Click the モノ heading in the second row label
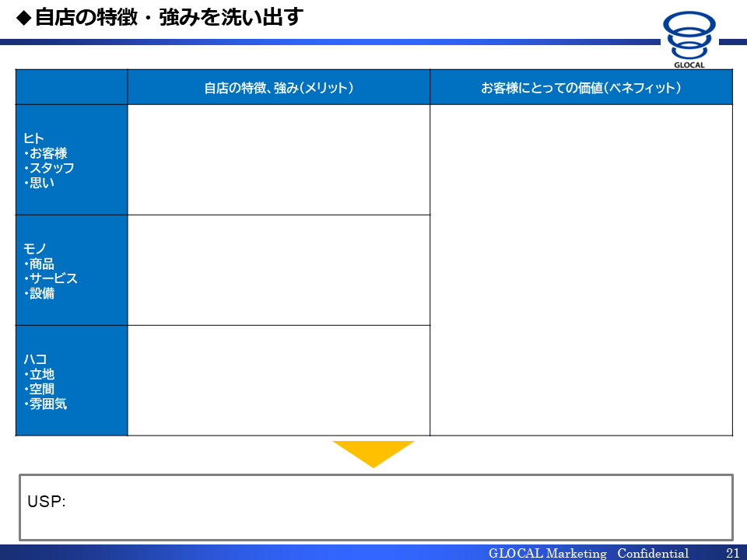747x560 pixels. [x=34, y=249]
